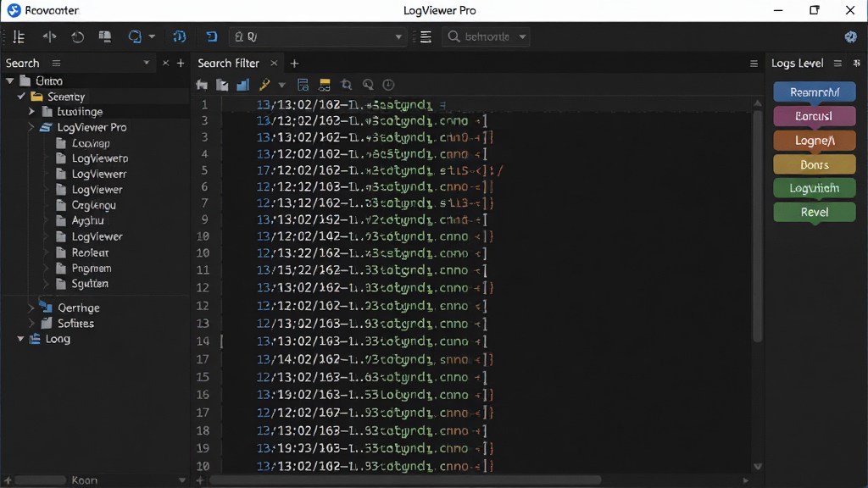868x488 pixels.
Task: Click the editor horizontal scrollbar thumb
Action: (x=405, y=480)
